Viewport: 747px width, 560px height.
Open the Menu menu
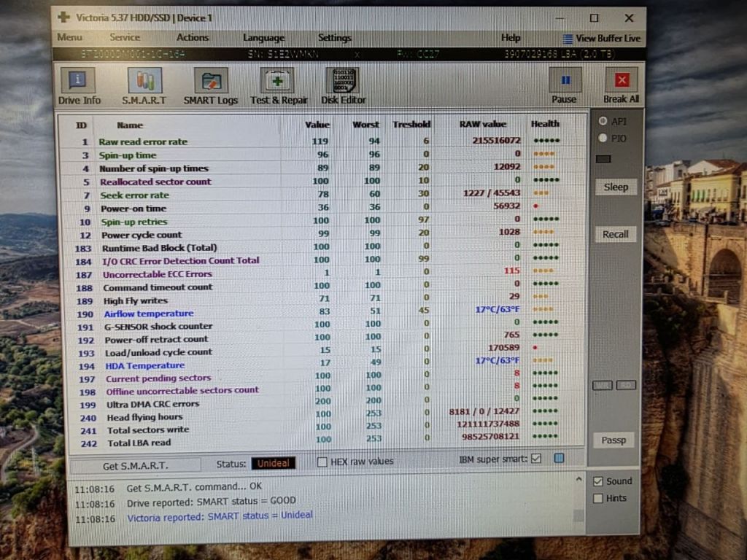(x=69, y=37)
